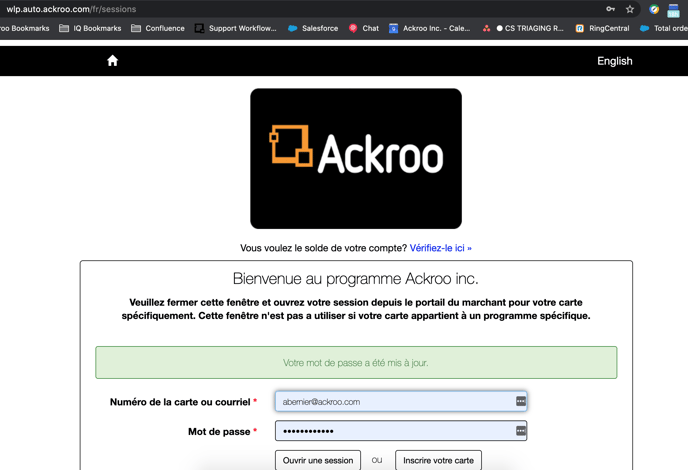Click the Ackroo logo image
Viewport: 688px width, 470px height.
(x=356, y=158)
